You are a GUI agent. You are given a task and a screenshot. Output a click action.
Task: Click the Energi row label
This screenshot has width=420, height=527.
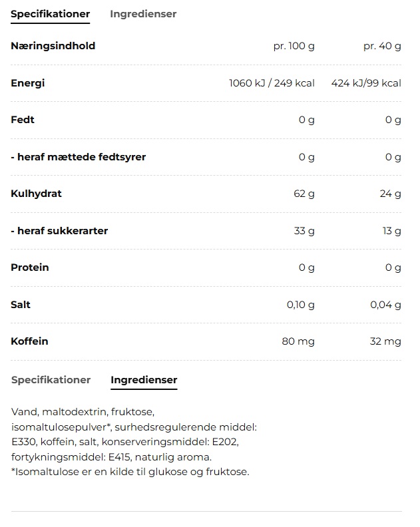pyautogui.click(x=27, y=83)
